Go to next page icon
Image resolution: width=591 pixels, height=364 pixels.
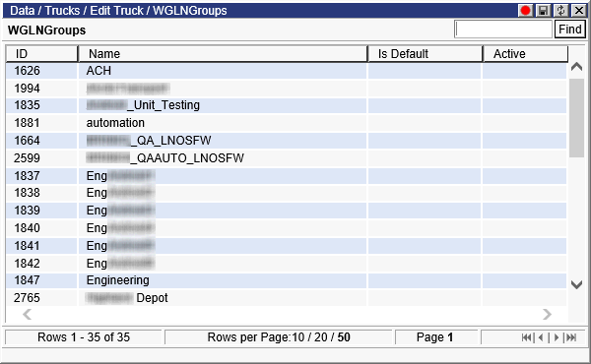click(556, 337)
